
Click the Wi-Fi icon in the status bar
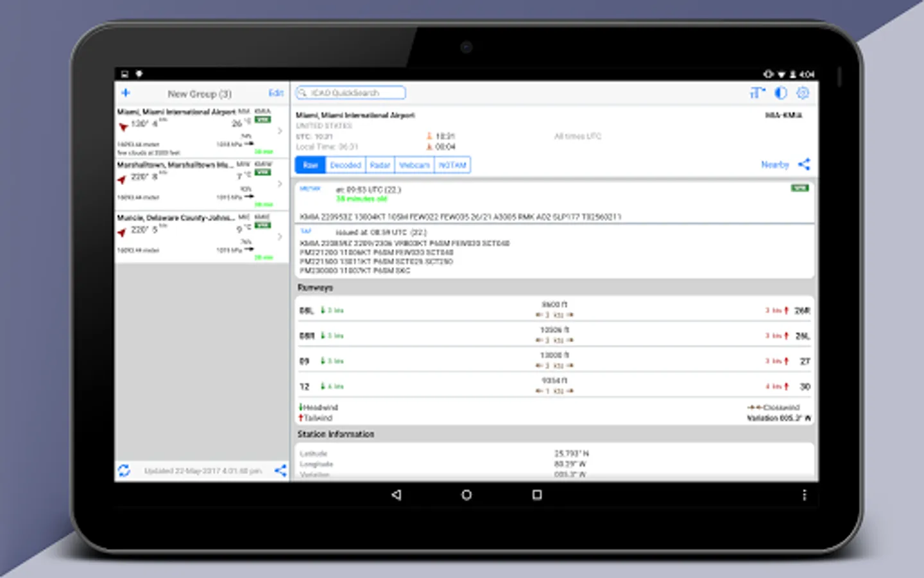(781, 74)
